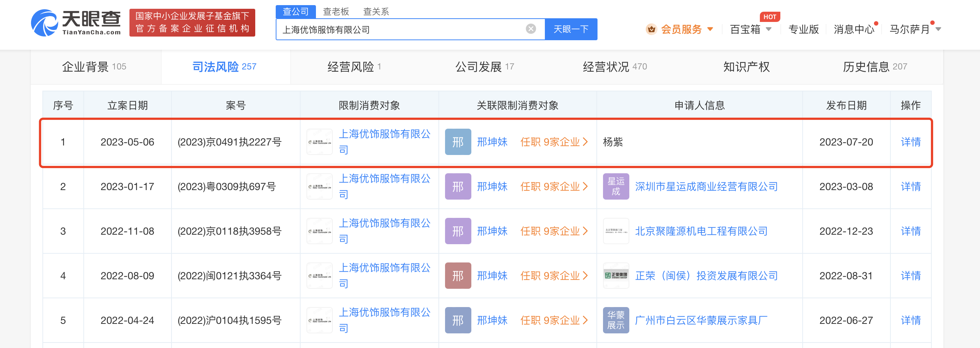The height and width of the screenshot is (348, 980).
Task: Click 星运成 applicant avatar icon
Action: point(615,186)
